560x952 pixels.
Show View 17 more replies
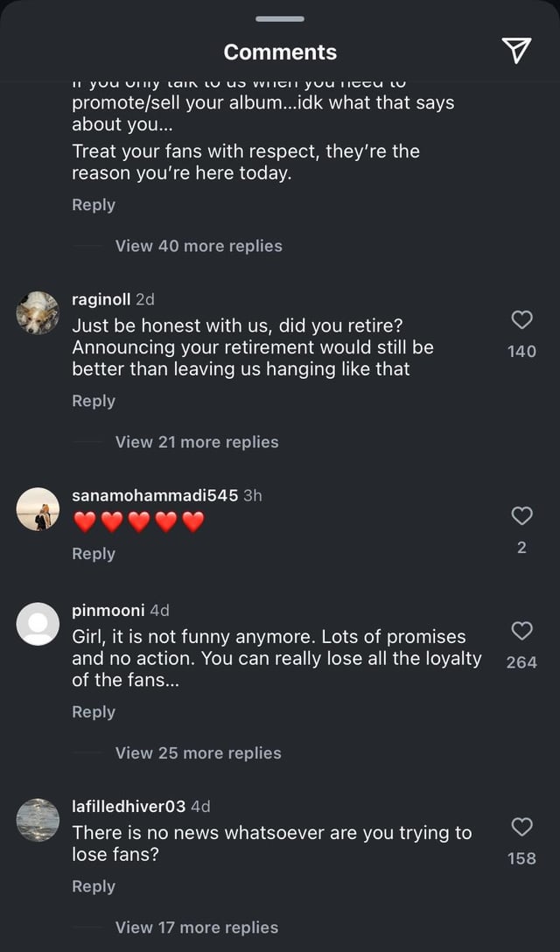click(197, 927)
